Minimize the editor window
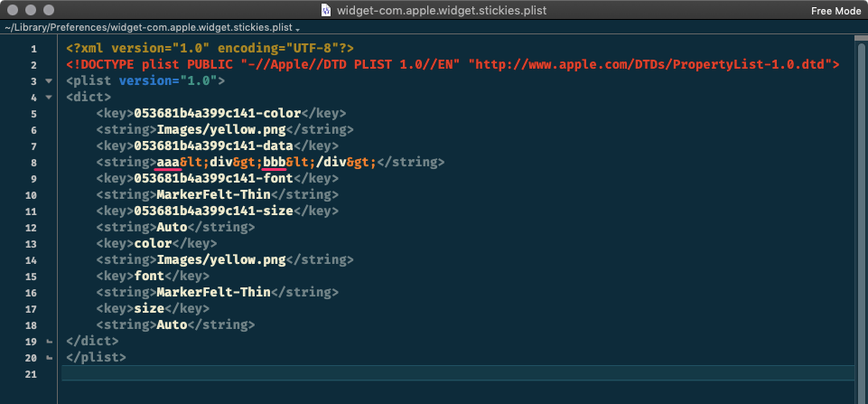Viewport: 868px width, 404px height. click(x=30, y=10)
